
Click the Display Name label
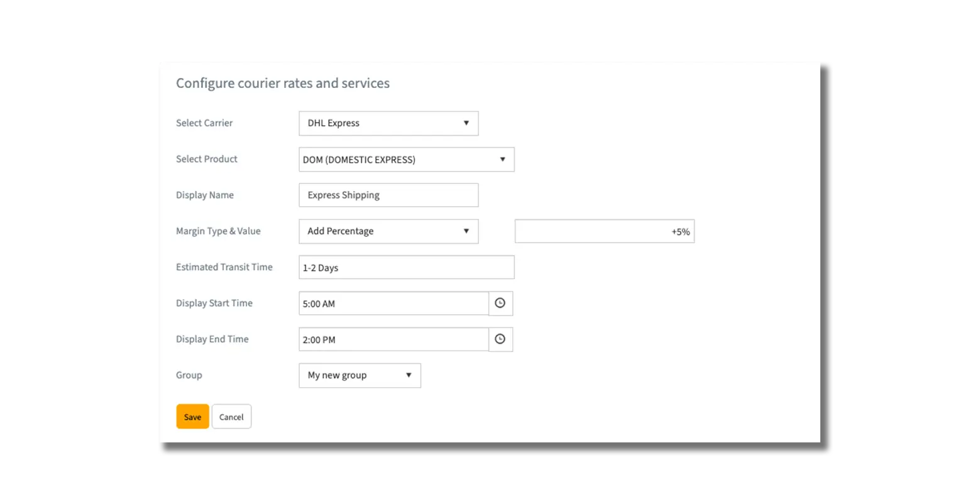tap(205, 195)
